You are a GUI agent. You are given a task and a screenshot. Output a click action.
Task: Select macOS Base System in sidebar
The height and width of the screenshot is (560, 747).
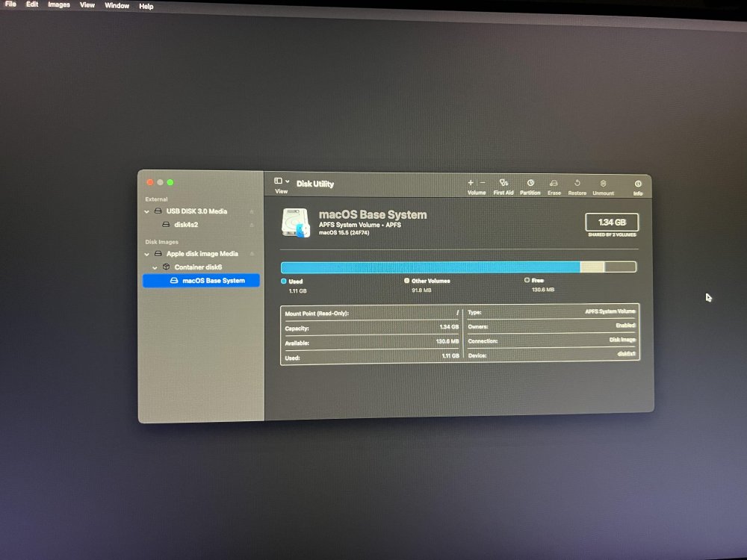pos(201,281)
